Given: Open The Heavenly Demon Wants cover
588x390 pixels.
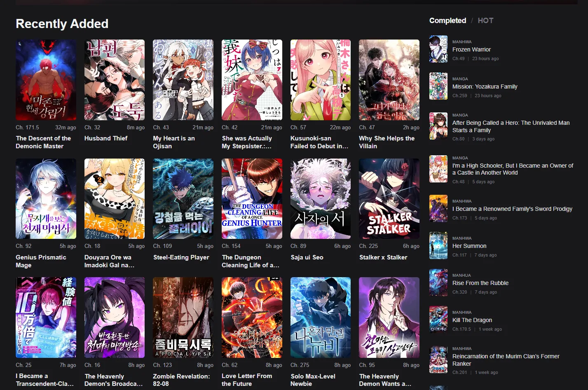Looking at the screenshot, I should [389, 318].
